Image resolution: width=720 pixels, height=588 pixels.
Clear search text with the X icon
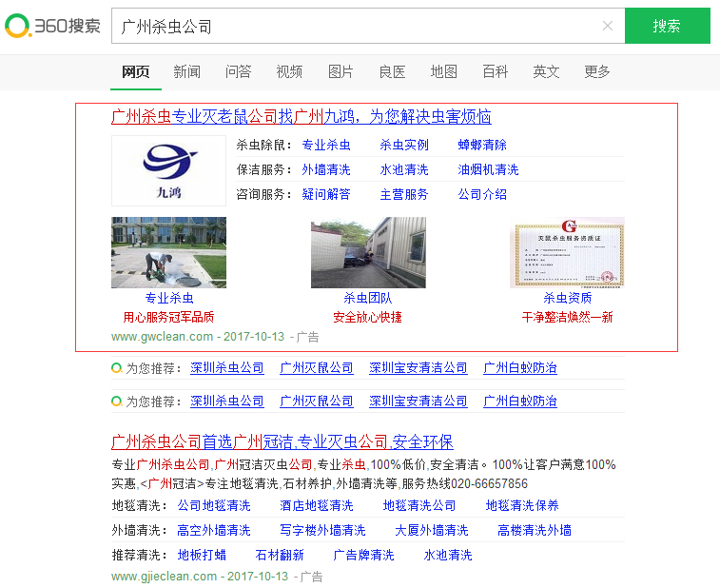(608, 26)
